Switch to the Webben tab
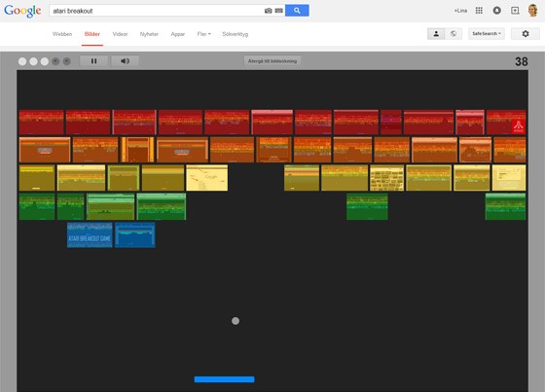The image size is (545, 392). coord(62,34)
